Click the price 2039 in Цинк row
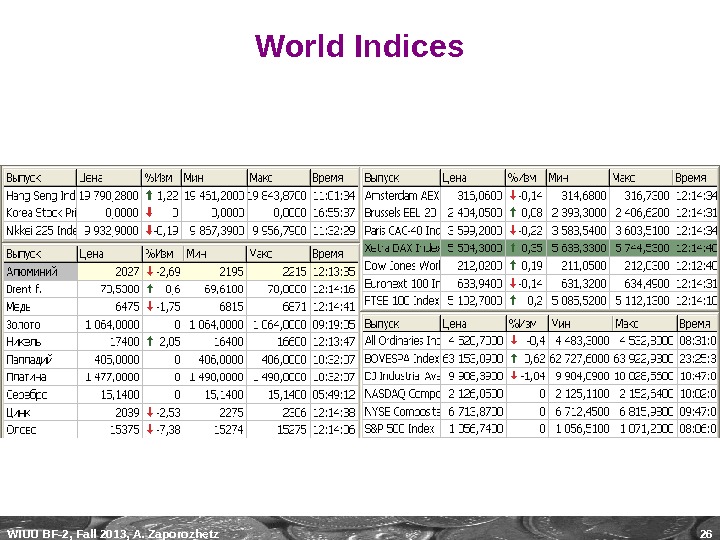The width and height of the screenshot is (720, 540). click(x=127, y=412)
